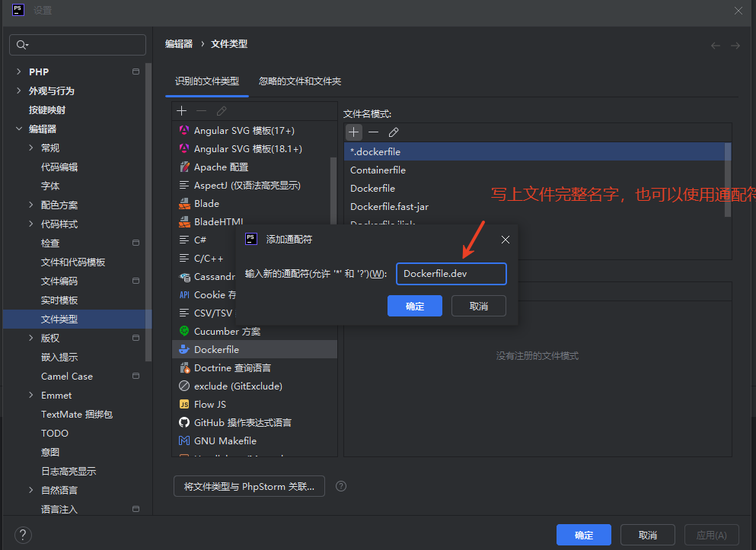Select the GitHub 操作表达式语言 file type

[x=242, y=422]
